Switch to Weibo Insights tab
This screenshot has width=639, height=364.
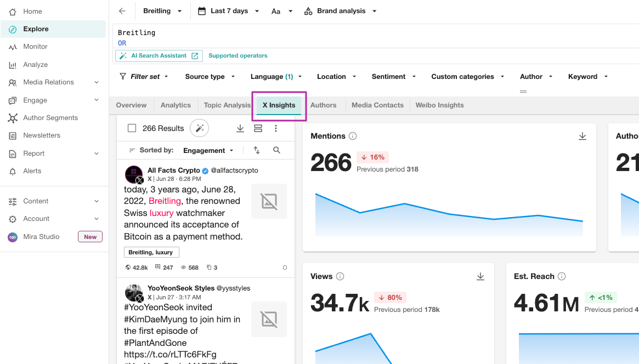tap(439, 105)
